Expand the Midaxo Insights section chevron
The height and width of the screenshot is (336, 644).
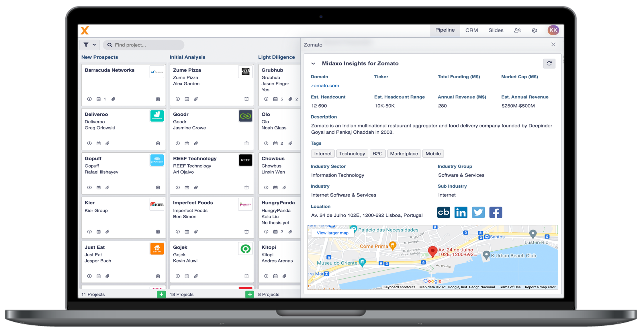[x=314, y=63]
